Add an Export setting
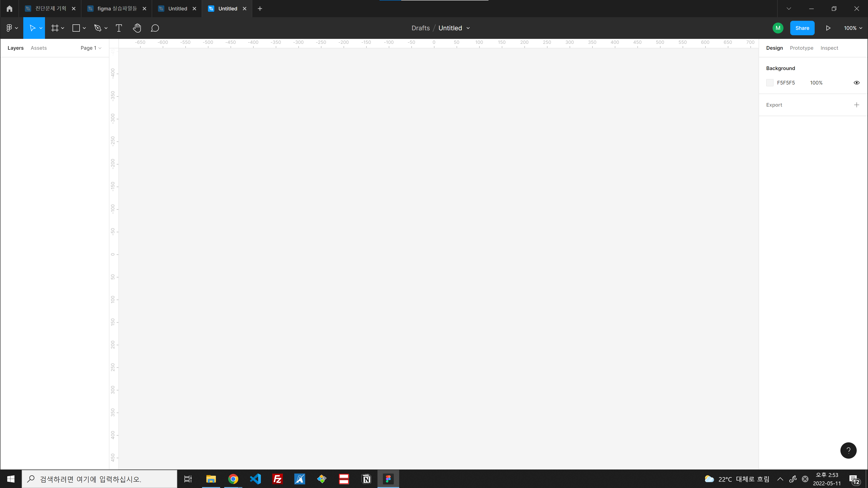 point(856,105)
